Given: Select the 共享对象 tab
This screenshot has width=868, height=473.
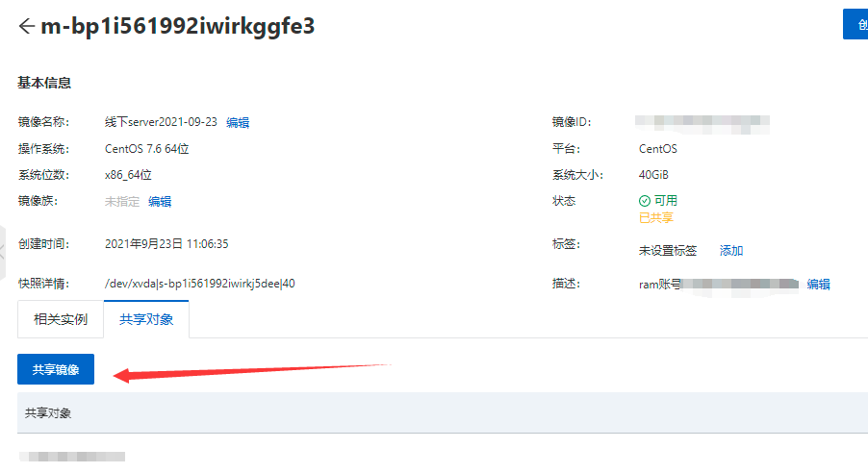Looking at the screenshot, I should [x=146, y=319].
